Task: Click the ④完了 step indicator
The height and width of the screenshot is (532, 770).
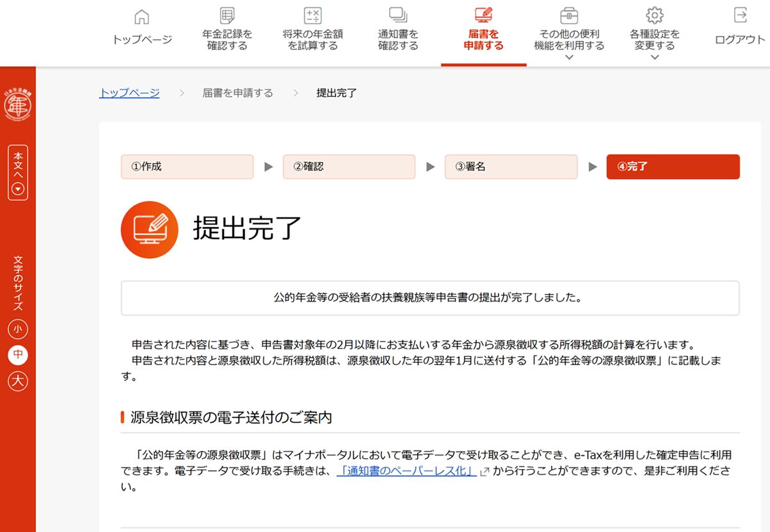Action: click(x=672, y=167)
